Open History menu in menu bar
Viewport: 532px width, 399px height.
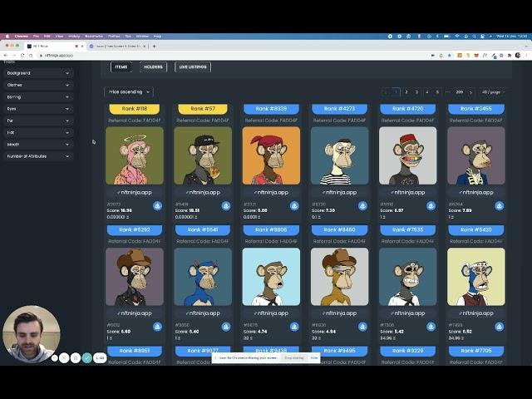coord(74,37)
